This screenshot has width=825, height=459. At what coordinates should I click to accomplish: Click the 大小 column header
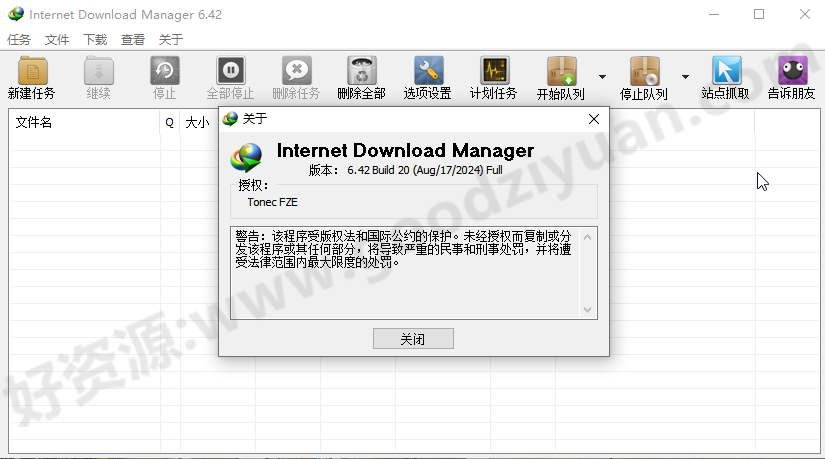point(198,123)
